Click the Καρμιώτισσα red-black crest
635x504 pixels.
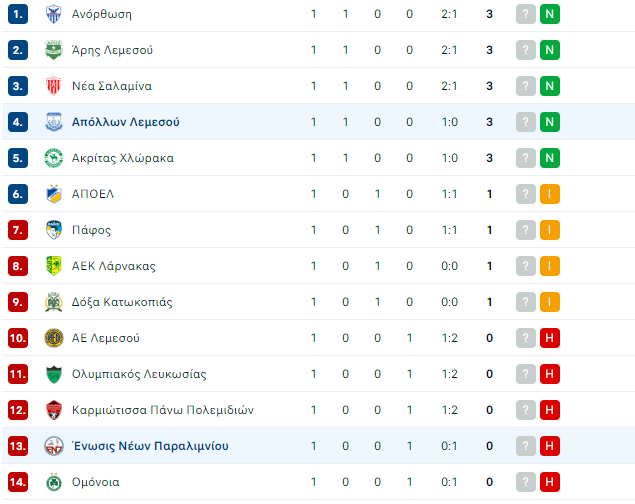click(53, 410)
